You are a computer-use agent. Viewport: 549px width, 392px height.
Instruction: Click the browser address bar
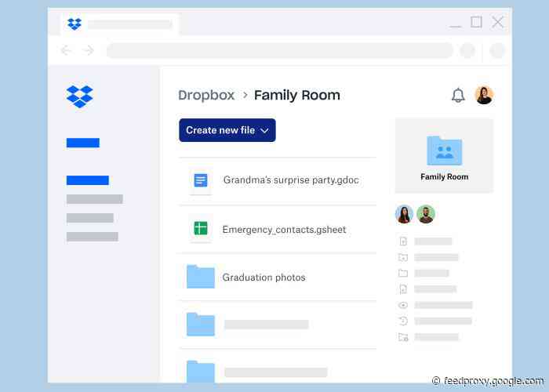click(279, 51)
